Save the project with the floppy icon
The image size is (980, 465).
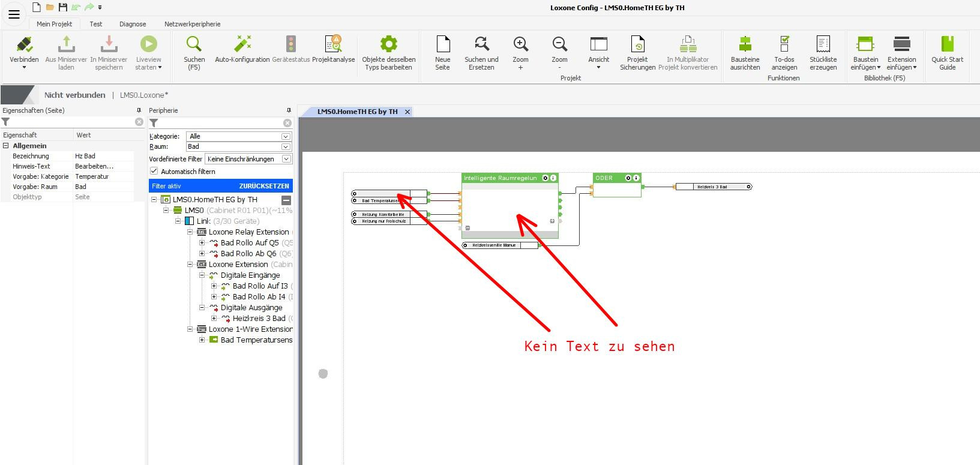tap(62, 7)
